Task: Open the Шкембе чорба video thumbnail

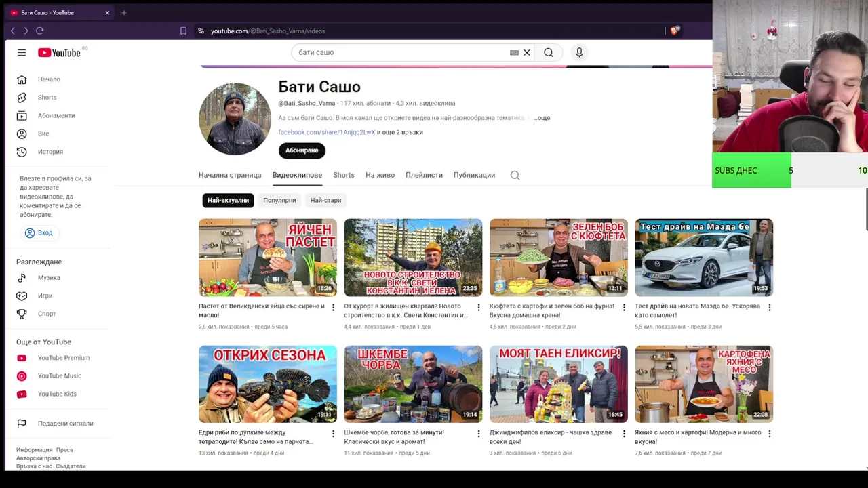Action: pyautogui.click(x=413, y=384)
